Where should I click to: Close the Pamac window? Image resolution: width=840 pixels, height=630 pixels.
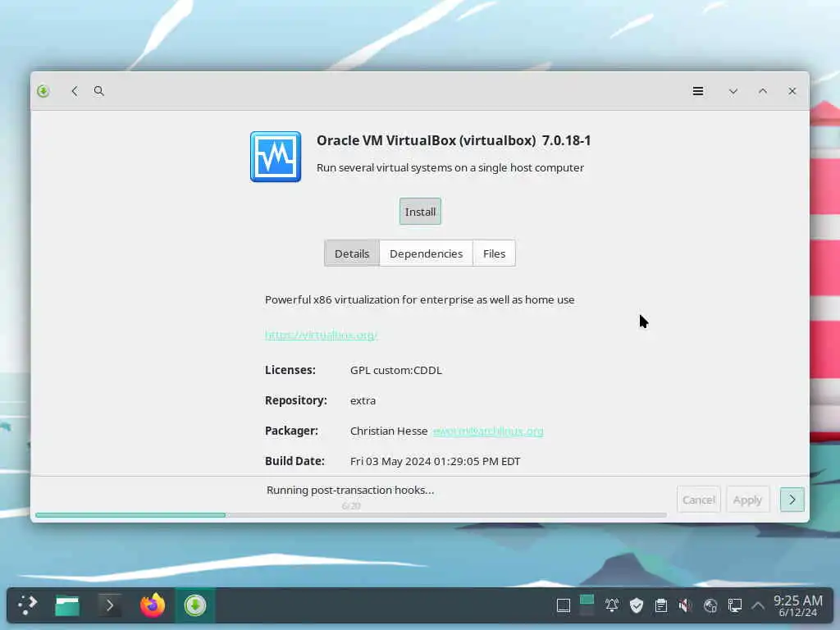792,91
